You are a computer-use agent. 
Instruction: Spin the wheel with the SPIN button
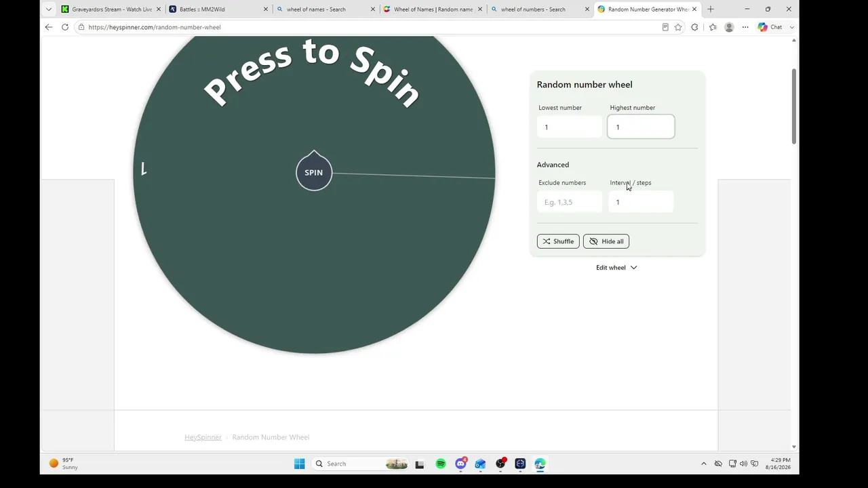pos(314,172)
